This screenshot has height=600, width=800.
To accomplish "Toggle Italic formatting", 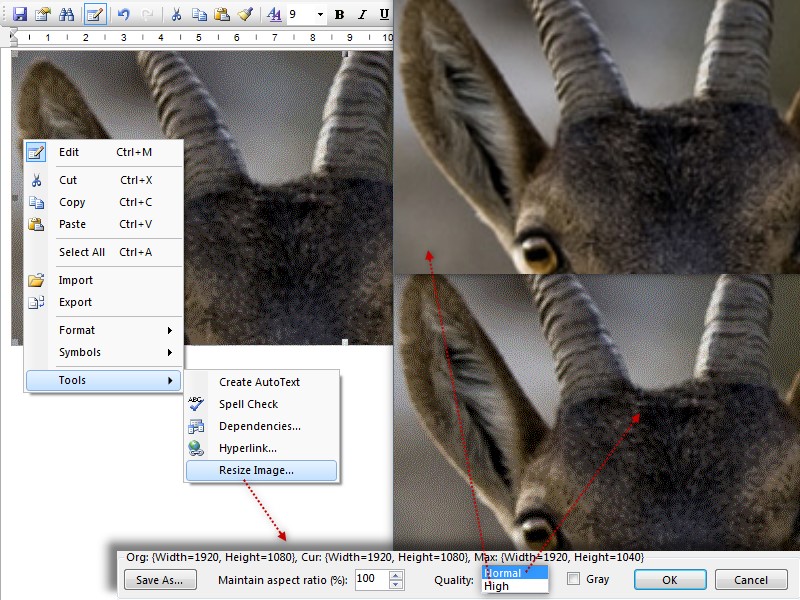I will pos(362,14).
